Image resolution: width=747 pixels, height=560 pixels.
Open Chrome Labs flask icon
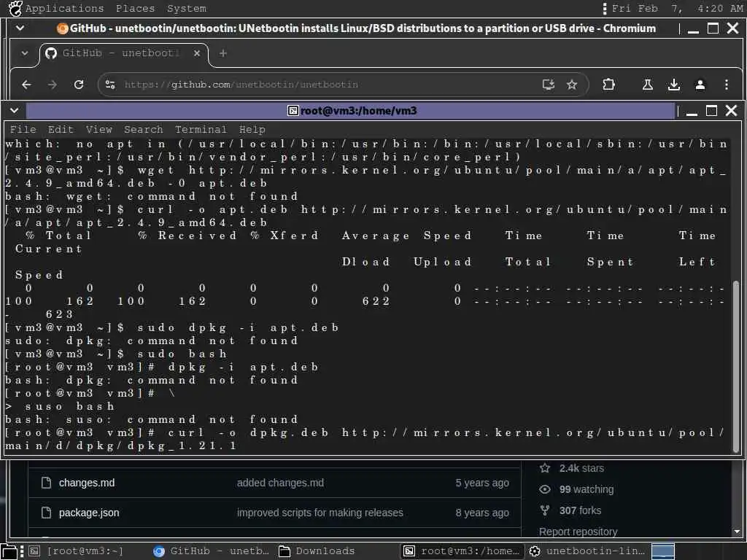click(648, 85)
